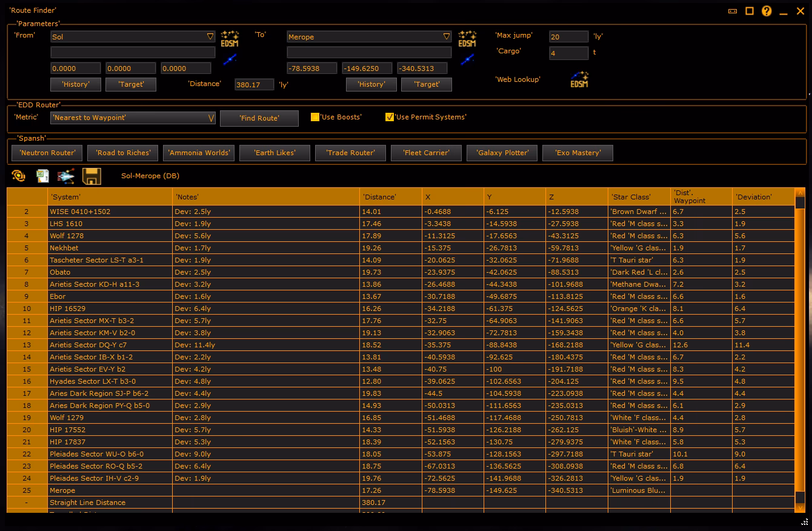
Task: Select the WISE 0410+1502 system cell
Action: (110, 212)
